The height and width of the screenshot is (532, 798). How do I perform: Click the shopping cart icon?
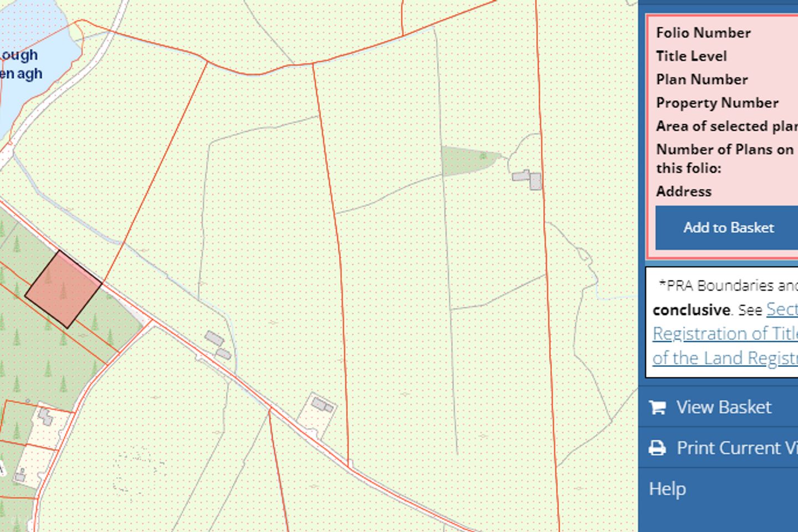click(658, 407)
